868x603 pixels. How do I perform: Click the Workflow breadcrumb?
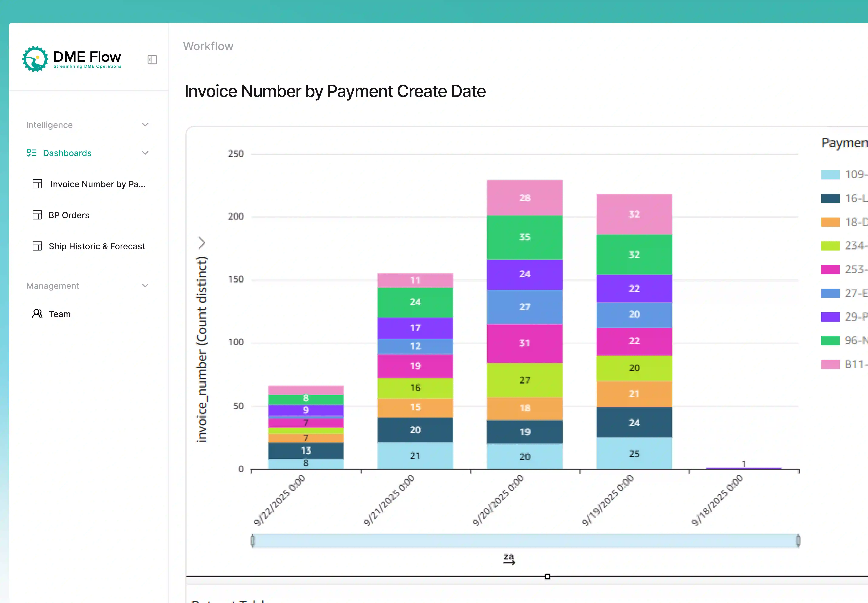click(208, 46)
